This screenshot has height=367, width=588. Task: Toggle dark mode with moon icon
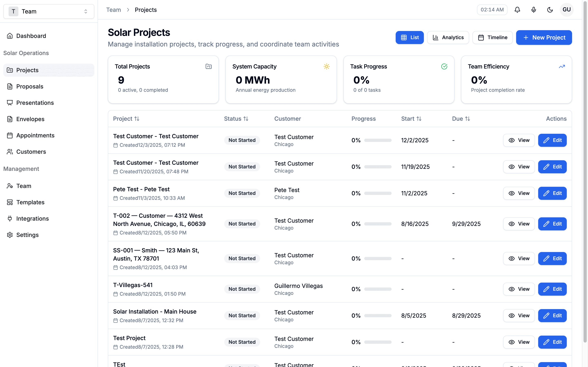[x=550, y=10]
